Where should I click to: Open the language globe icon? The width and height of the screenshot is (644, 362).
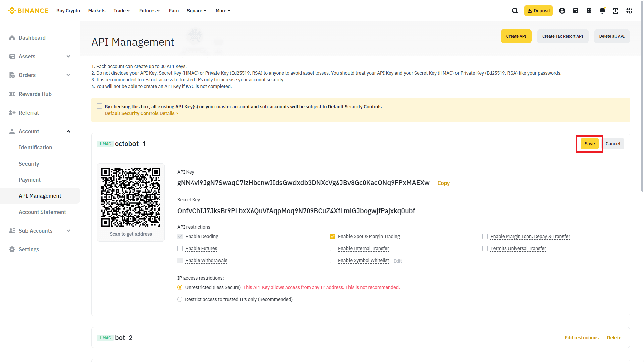pyautogui.click(x=629, y=11)
